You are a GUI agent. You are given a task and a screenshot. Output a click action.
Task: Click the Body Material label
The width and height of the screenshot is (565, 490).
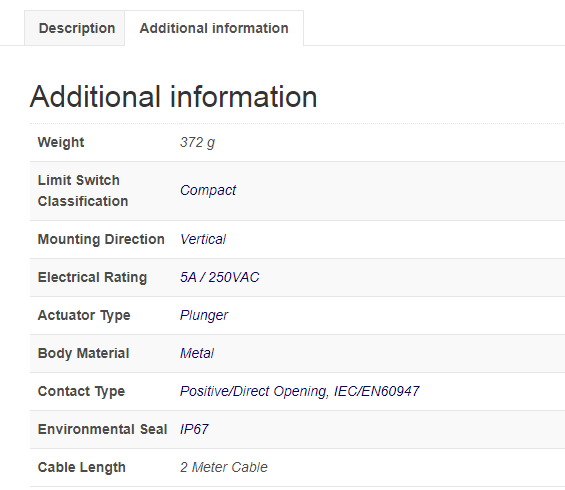tap(84, 353)
